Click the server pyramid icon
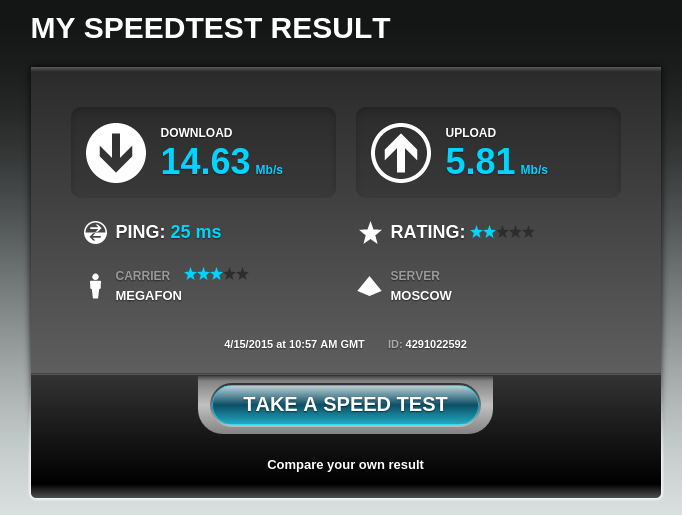 pyautogui.click(x=369, y=286)
